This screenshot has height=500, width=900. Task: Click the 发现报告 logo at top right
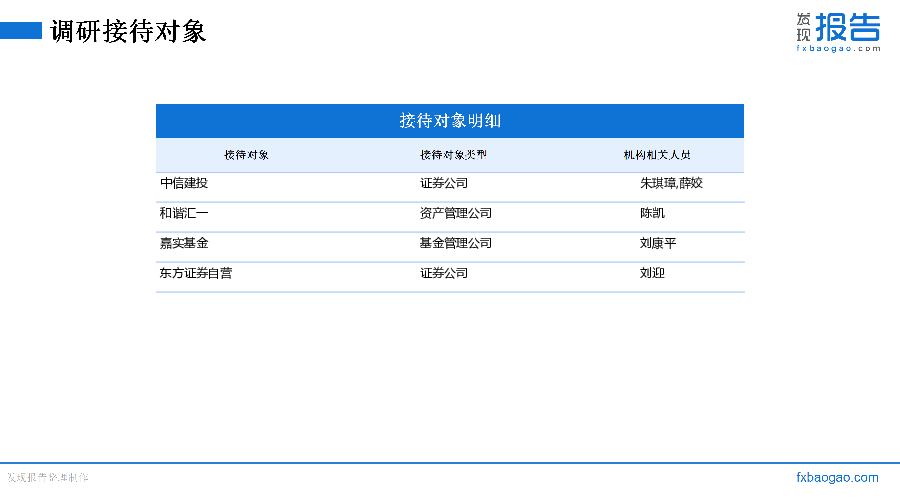(838, 32)
